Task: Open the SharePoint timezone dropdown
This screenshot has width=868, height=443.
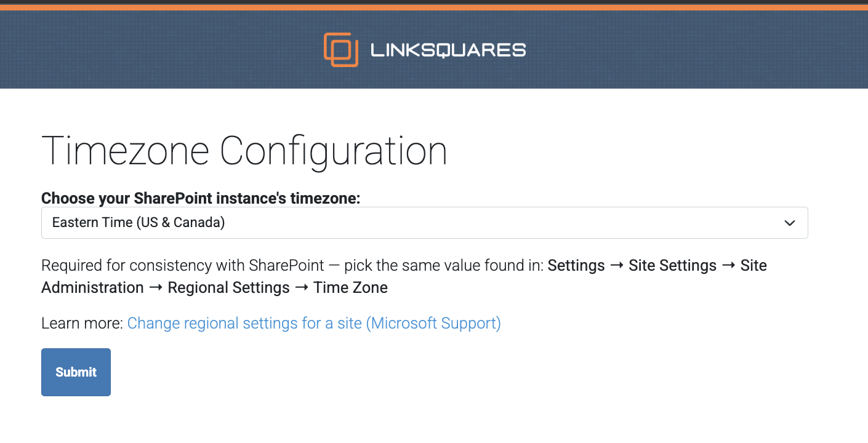Action: tap(424, 223)
